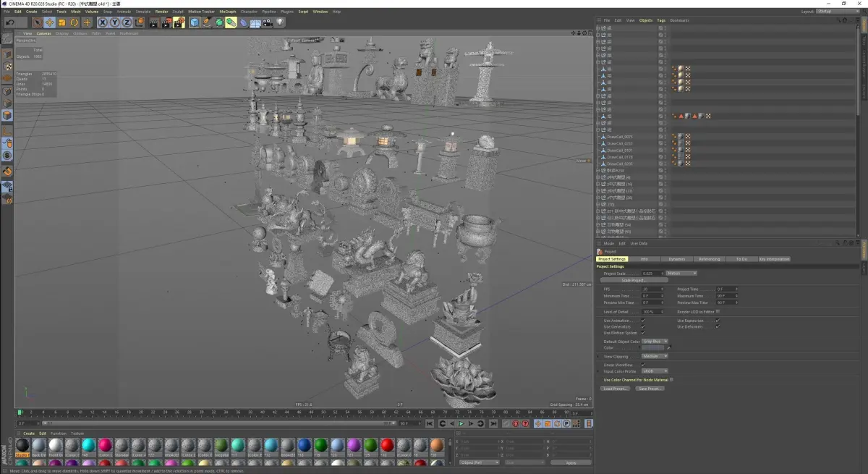Go to start of animation
The image size is (868, 474).
430,423
